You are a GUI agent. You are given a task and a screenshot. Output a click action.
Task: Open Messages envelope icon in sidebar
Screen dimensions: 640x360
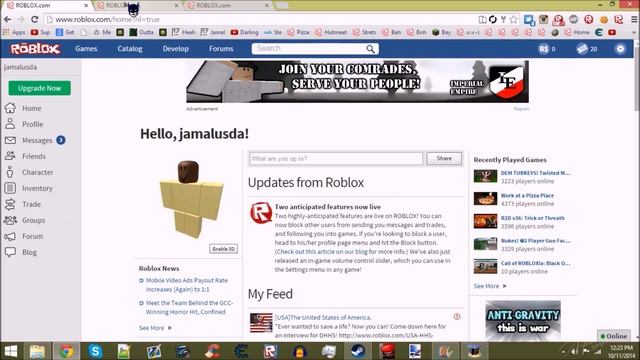(10, 140)
